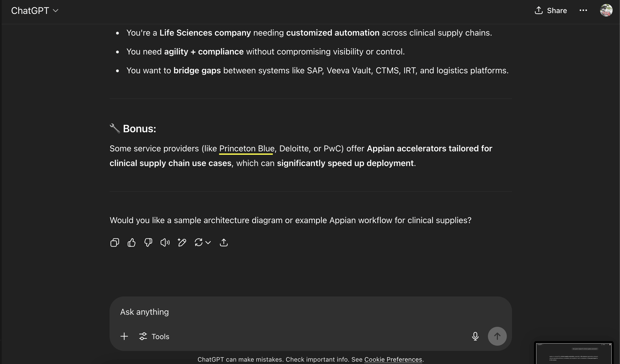The height and width of the screenshot is (364, 620).
Task: Copy the response with the copy icon
Action: pyautogui.click(x=115, y=242)
